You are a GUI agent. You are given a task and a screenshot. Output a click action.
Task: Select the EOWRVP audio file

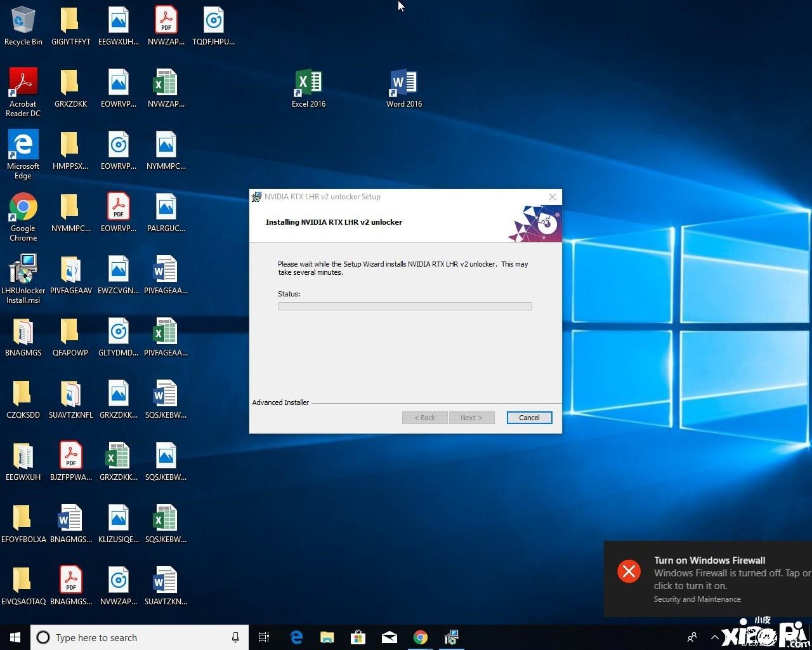pyautogui.click(x=119, y=150)
